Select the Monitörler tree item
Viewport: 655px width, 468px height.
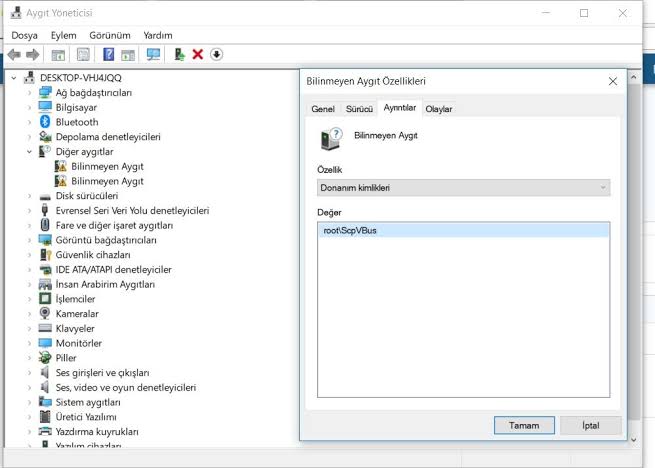tap(79, 343)
